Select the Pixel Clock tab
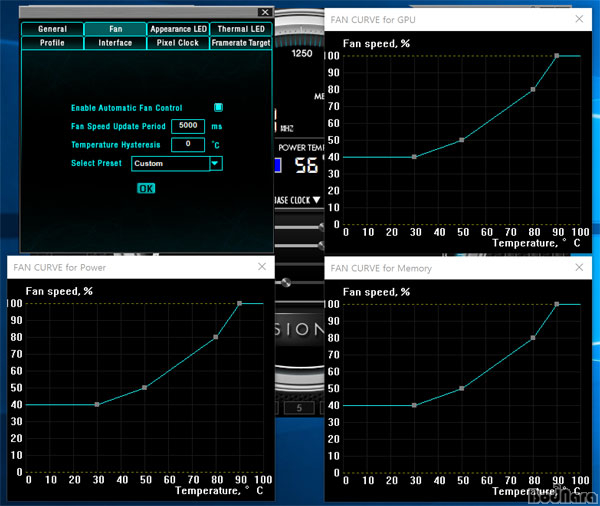This screenshot has width=600, height=506. pyautogui.click(x=177, y=43)
